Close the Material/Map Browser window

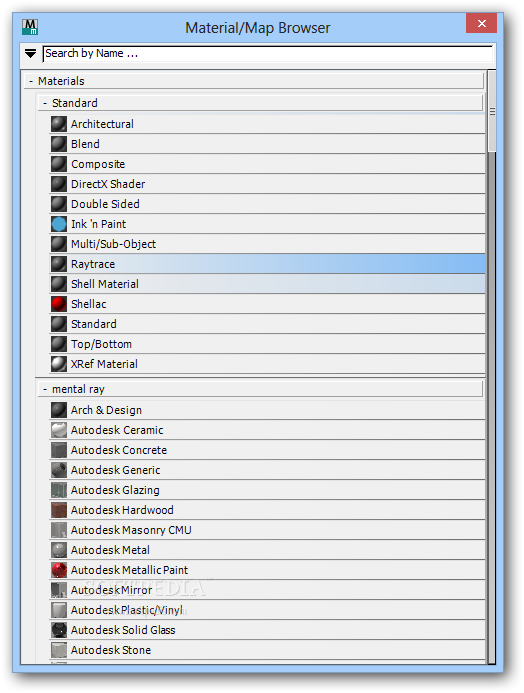(x=482, y=23)
